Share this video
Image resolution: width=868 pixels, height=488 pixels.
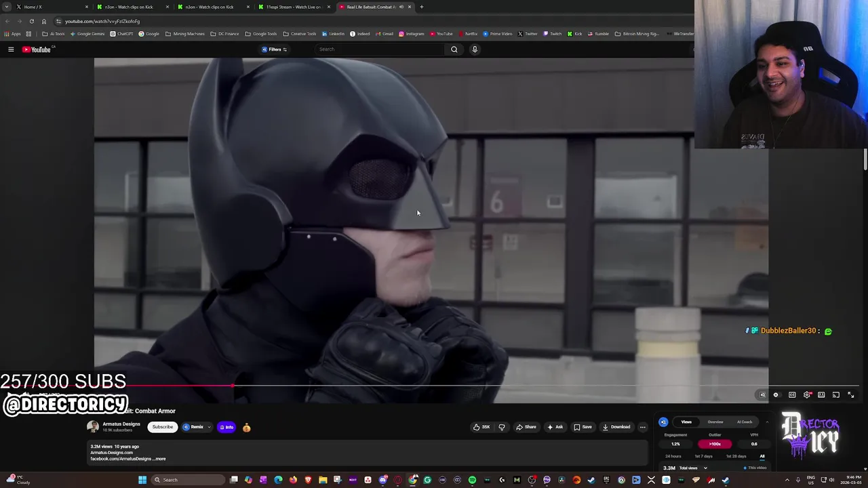(526, 427)
